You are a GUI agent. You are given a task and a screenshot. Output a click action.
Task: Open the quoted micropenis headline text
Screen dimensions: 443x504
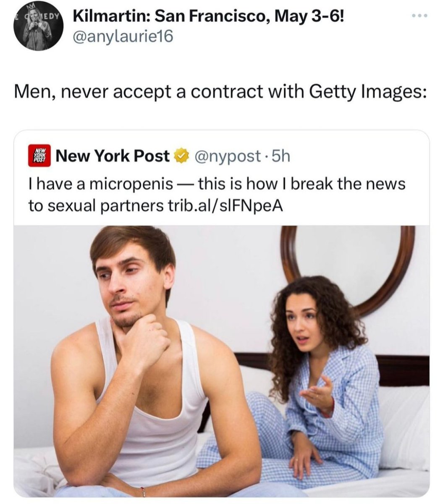217,195
